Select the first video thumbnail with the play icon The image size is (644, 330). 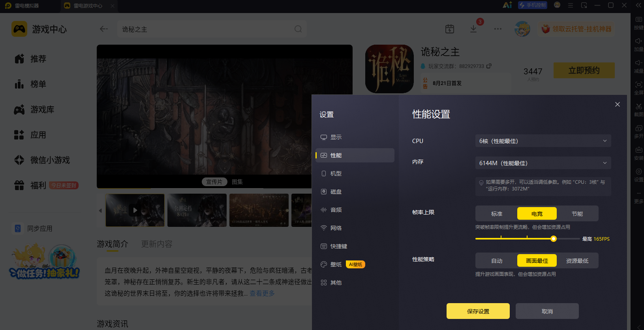[x=135, y=210]
